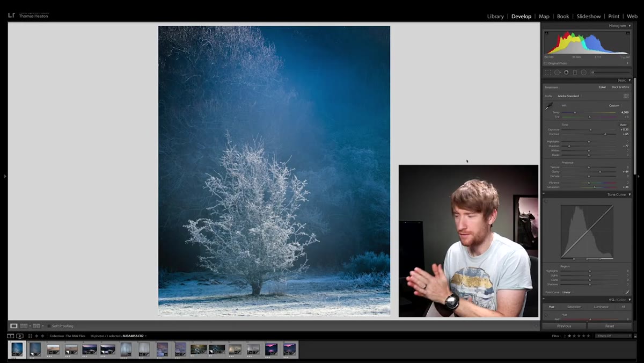Click second window display button 2

click(20, 336)
